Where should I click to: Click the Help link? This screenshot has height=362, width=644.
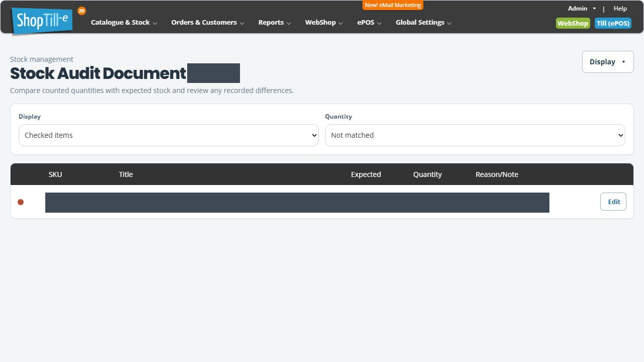click(x=620, y=9)
